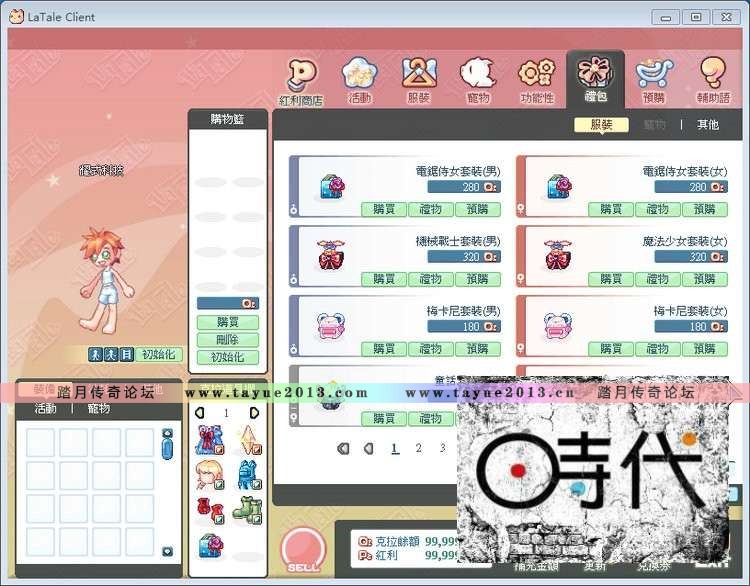The height and width of the screenshot is (586, 750).
Task: Click the inventory scrollbar blue thumb
Action: pyautogui.click(x=167, y=449)
